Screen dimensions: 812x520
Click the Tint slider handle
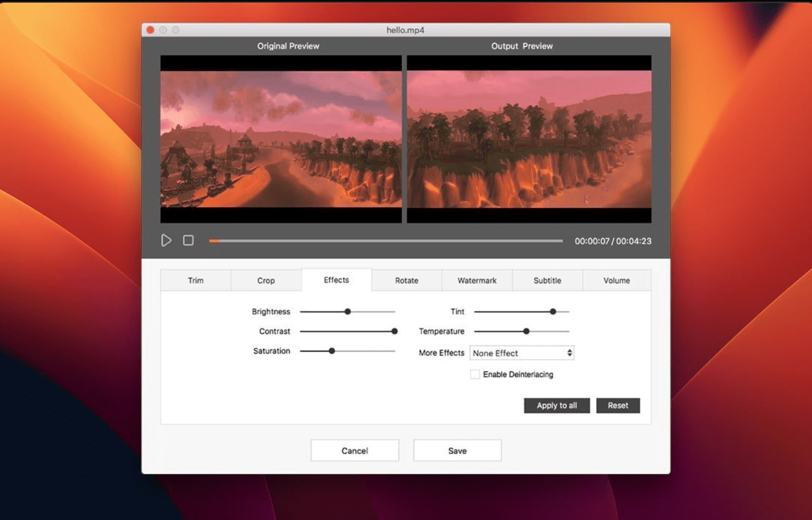tap(553, 311)
